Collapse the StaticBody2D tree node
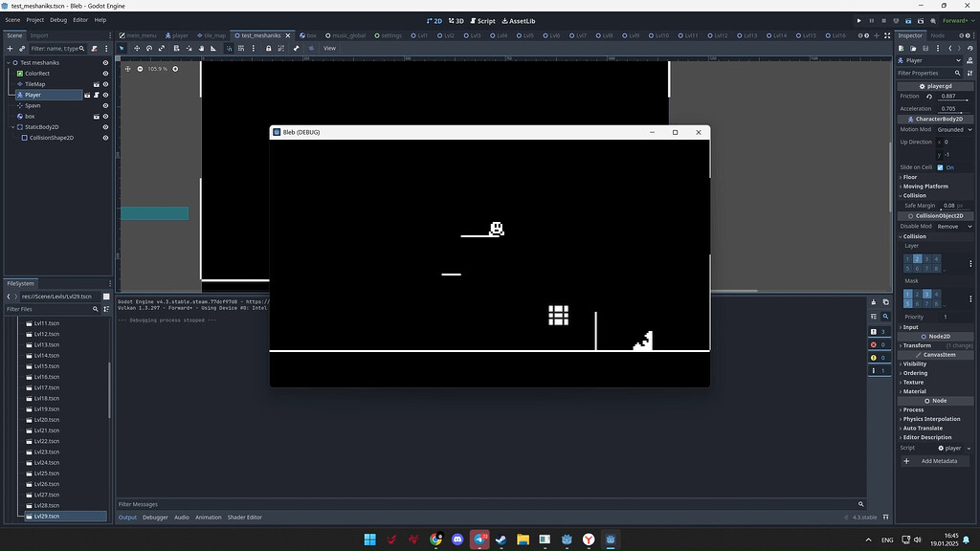980x551 pixels. [x=12, y=127]
